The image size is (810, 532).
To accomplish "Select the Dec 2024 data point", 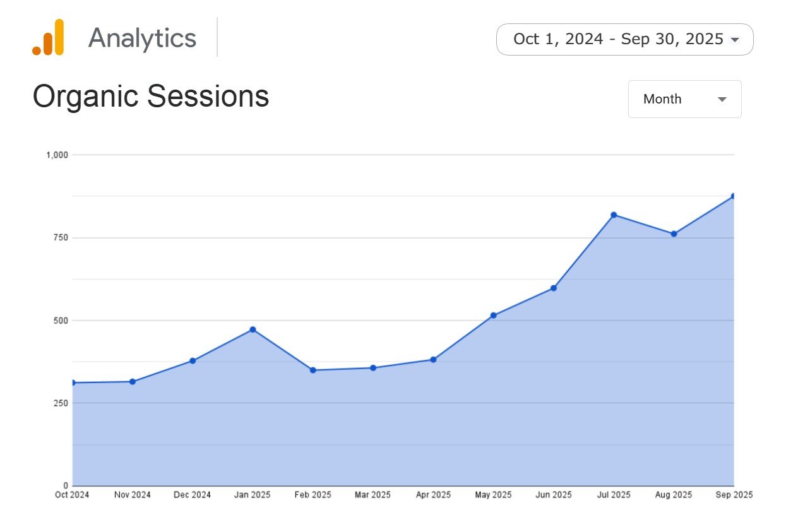I will tap(193, 361).
